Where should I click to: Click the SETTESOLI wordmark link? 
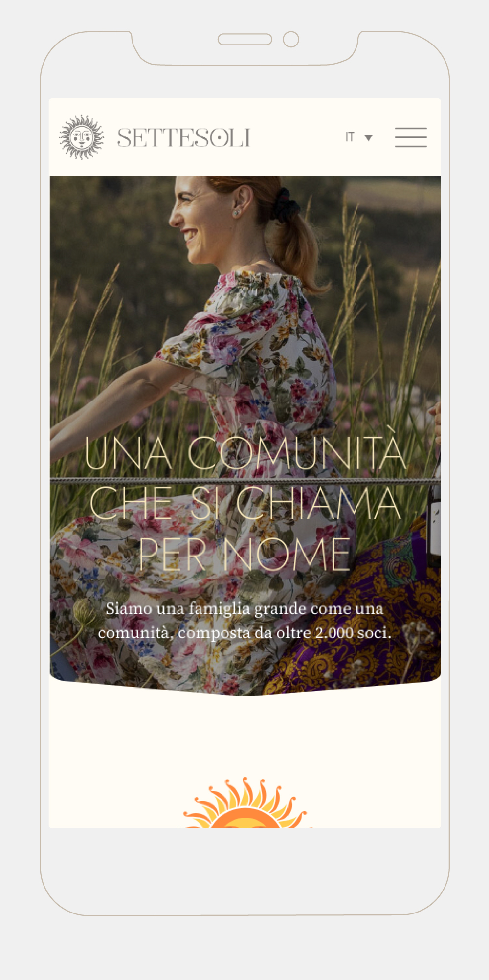(x=184, y=138)
